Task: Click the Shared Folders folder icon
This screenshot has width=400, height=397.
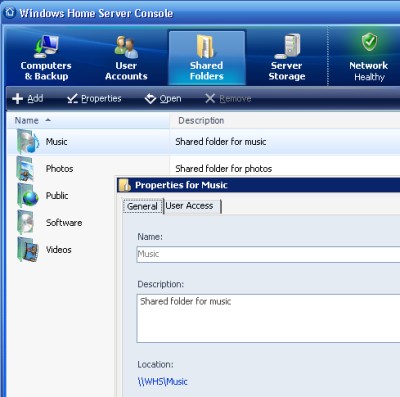Action: pos(205,46)
